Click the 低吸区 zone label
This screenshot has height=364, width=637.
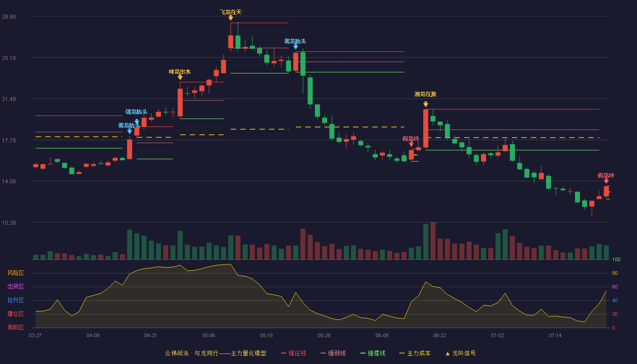pos(15,327)
